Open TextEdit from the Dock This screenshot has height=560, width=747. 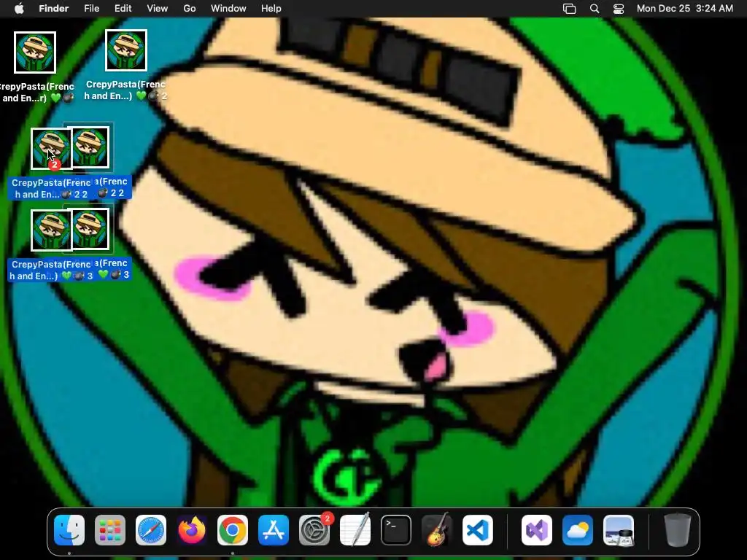(x=355, y=530)
